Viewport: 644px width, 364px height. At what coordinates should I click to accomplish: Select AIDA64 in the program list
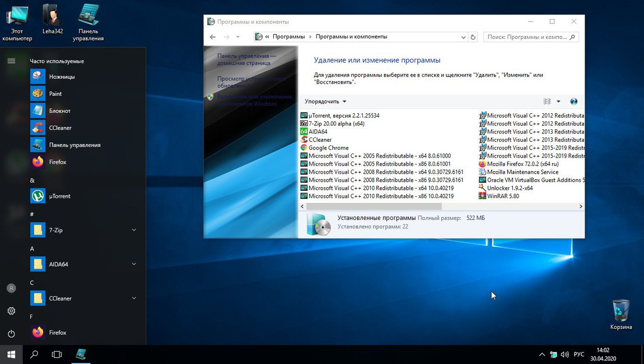[x=314, y=131]
